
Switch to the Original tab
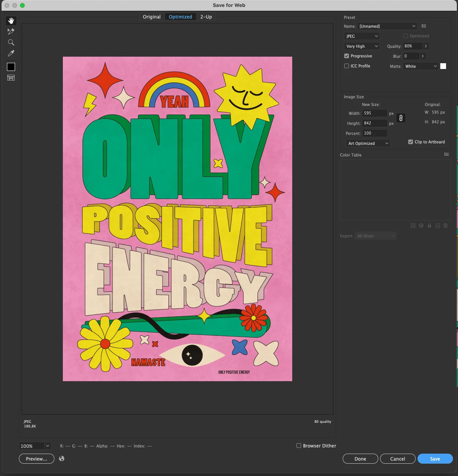click(x=152, y=17)
